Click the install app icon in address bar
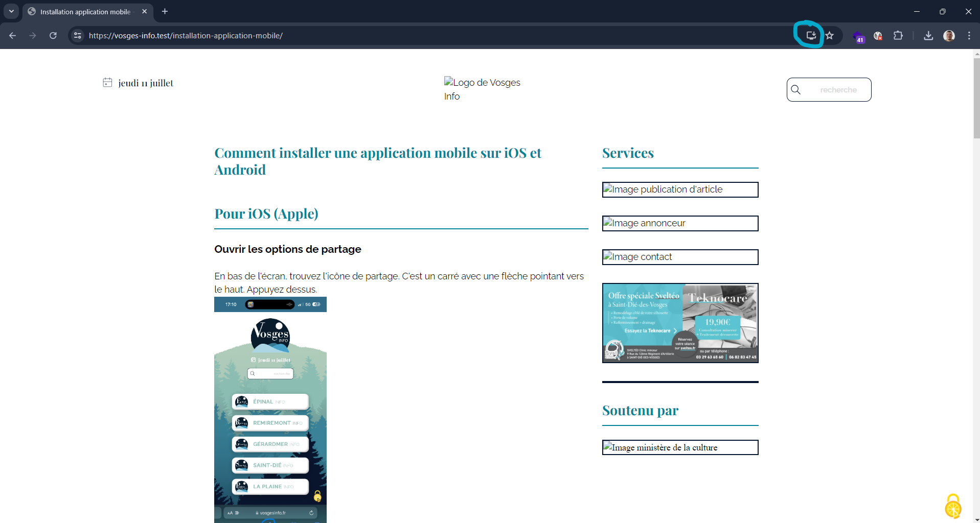 tap(811, 35)
